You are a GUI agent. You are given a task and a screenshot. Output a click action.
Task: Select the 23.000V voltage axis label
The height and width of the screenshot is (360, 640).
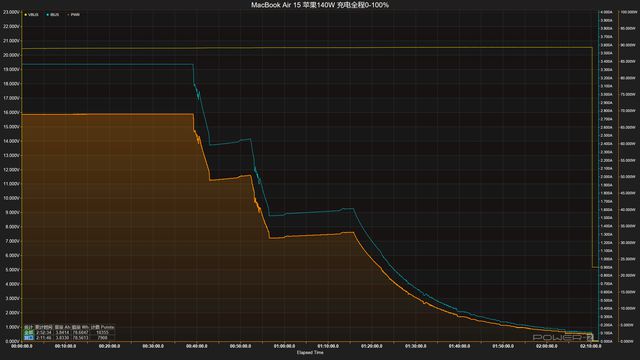coord(11,12)
